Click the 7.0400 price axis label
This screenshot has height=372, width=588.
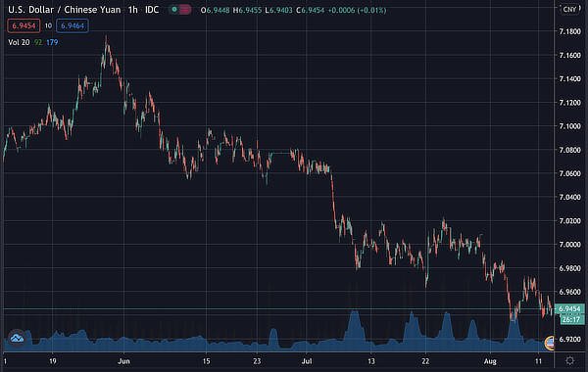(569, 197)
